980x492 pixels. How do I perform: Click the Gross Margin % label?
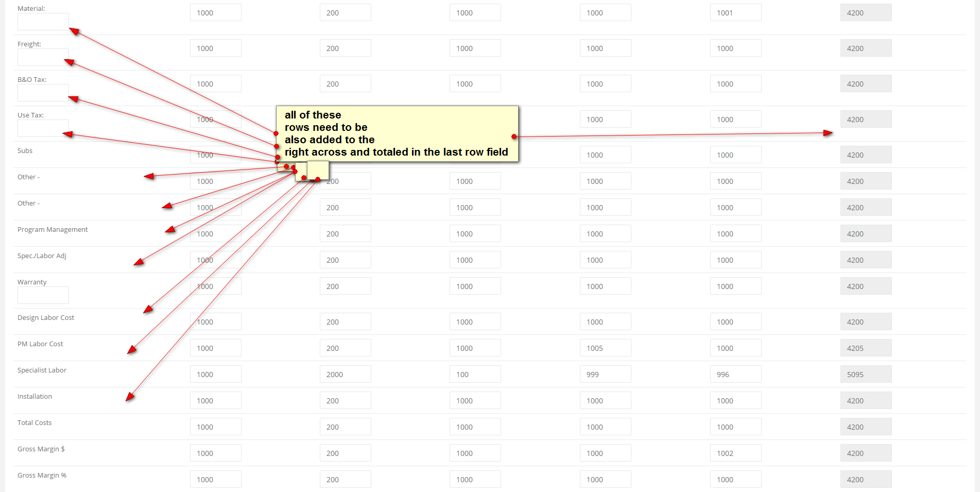(42, 476)
